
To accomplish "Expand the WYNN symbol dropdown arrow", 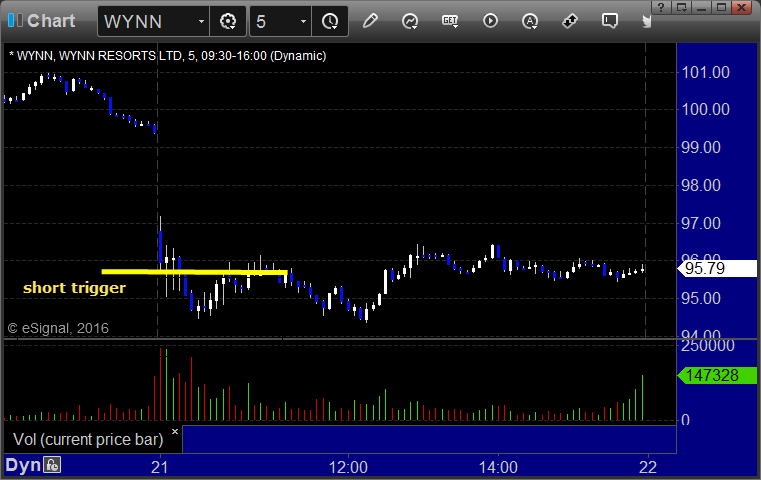I will click(201, 22).
